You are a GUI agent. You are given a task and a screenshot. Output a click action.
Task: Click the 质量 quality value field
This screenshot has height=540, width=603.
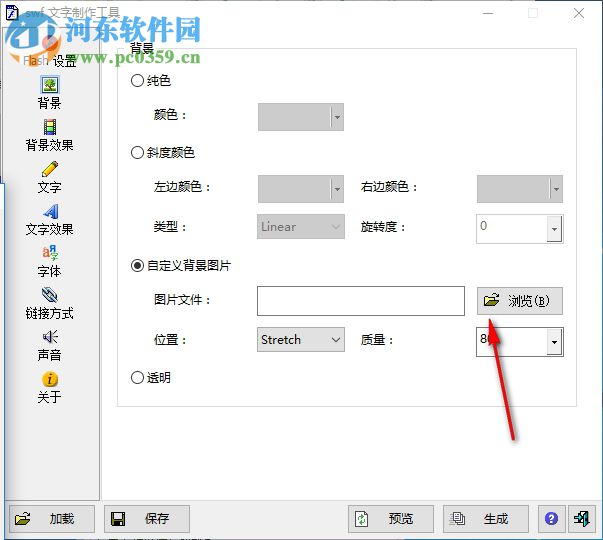click(511, 342)
